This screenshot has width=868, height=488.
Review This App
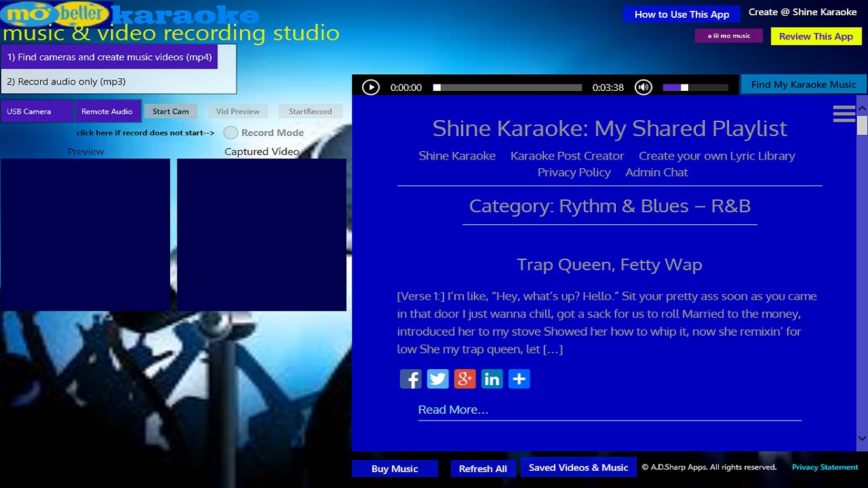tap(816, 36)
